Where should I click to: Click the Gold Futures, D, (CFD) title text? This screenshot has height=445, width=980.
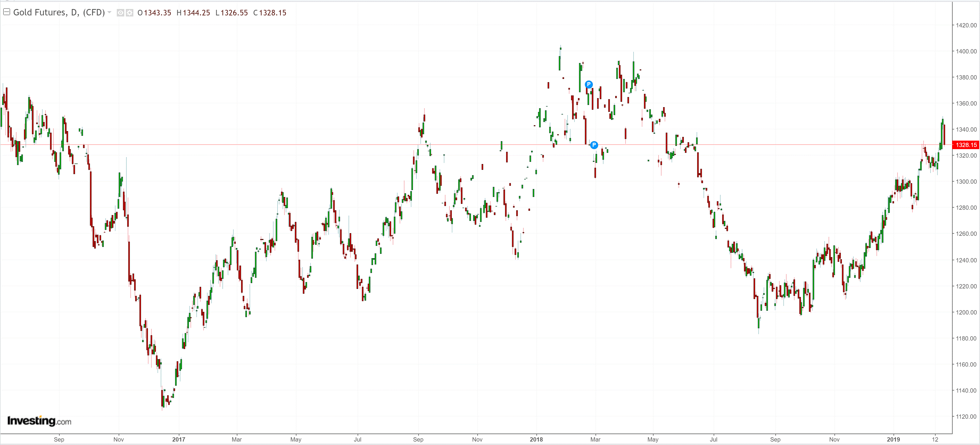tap(59, 12)
